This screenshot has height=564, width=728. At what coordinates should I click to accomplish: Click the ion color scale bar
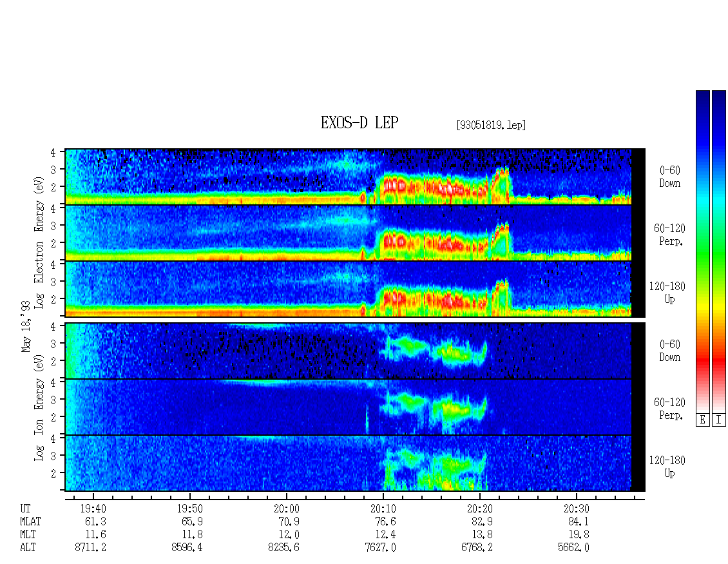click(x=719, y=251)
